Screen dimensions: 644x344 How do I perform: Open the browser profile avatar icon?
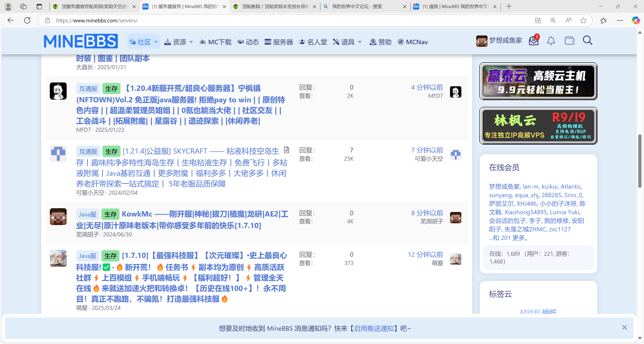(x=8, y=7)
